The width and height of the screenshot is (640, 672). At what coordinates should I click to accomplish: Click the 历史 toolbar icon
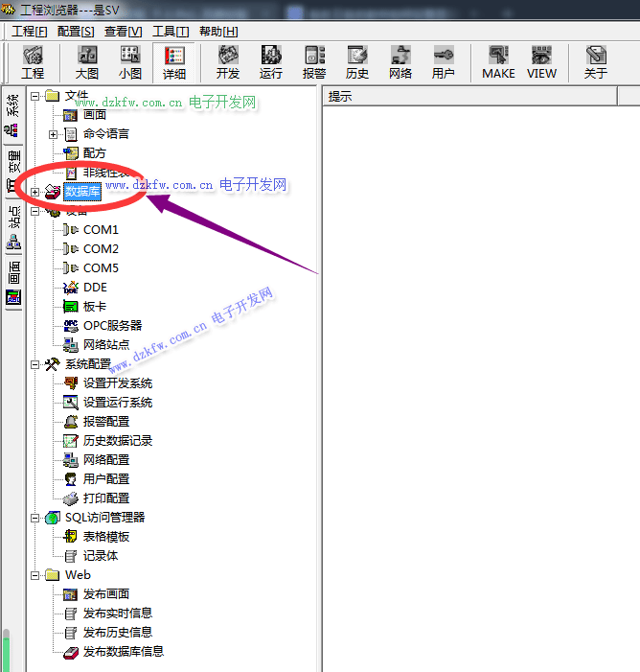(357, 62)
